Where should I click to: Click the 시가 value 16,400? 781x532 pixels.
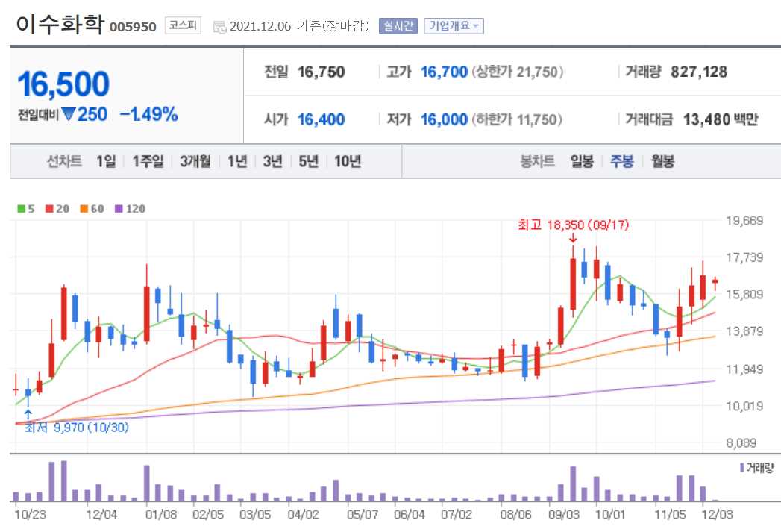pyautogui.click(x=321, y=119)
